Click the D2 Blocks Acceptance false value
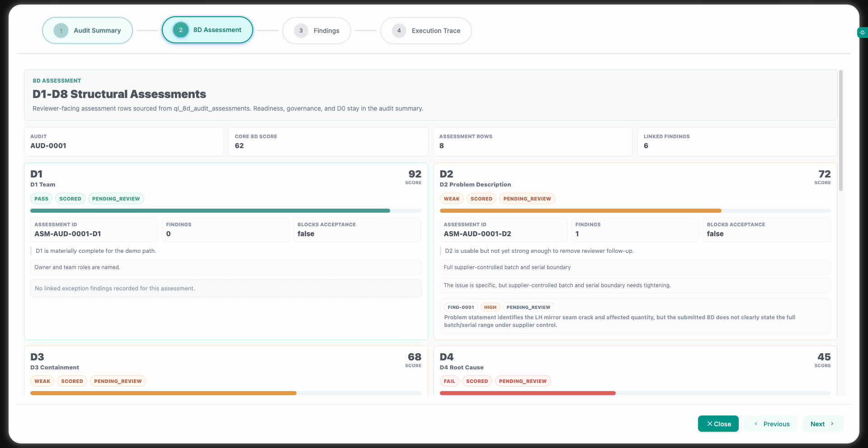The image size is (868, 448). (x=715, y=234)
